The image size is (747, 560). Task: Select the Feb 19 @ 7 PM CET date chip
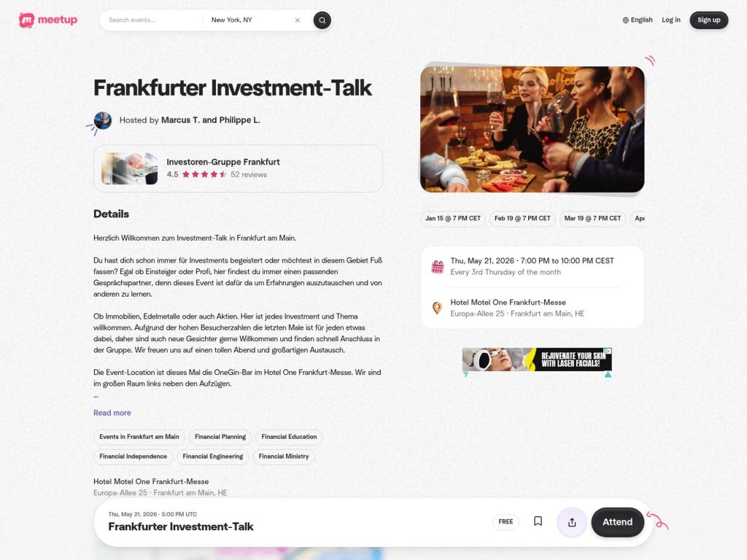[522, 218]
